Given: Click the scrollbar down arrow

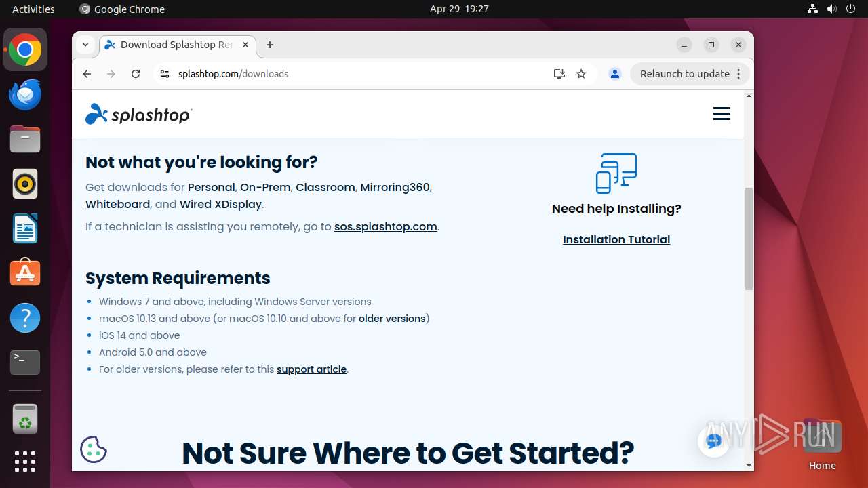Looking at the screenshot, I should coord(749,466).
